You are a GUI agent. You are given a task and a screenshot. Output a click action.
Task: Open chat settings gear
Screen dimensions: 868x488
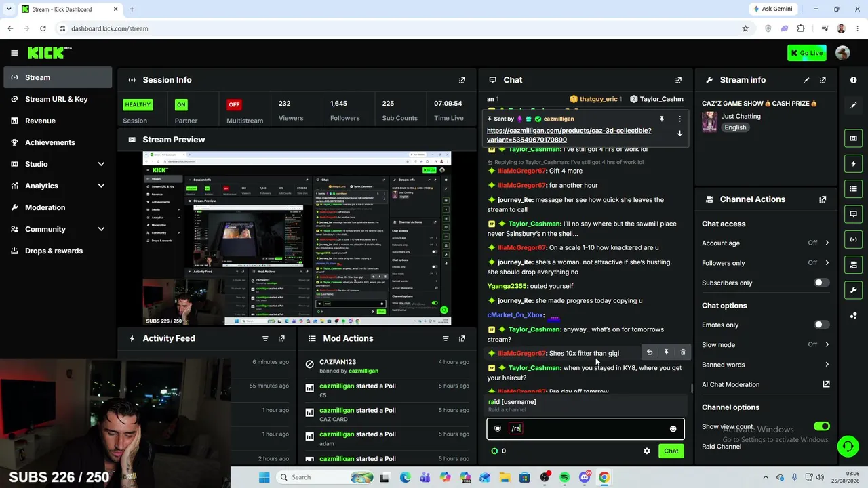647,451
